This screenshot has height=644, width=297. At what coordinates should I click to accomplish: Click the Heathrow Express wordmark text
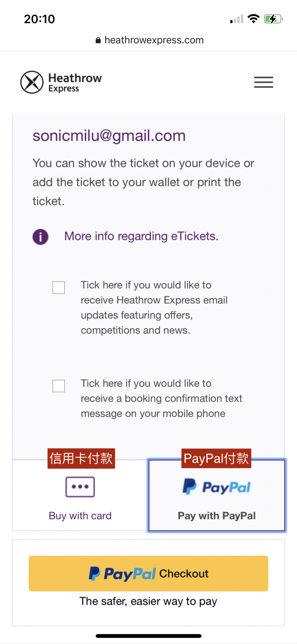click(x=75, y=82)
